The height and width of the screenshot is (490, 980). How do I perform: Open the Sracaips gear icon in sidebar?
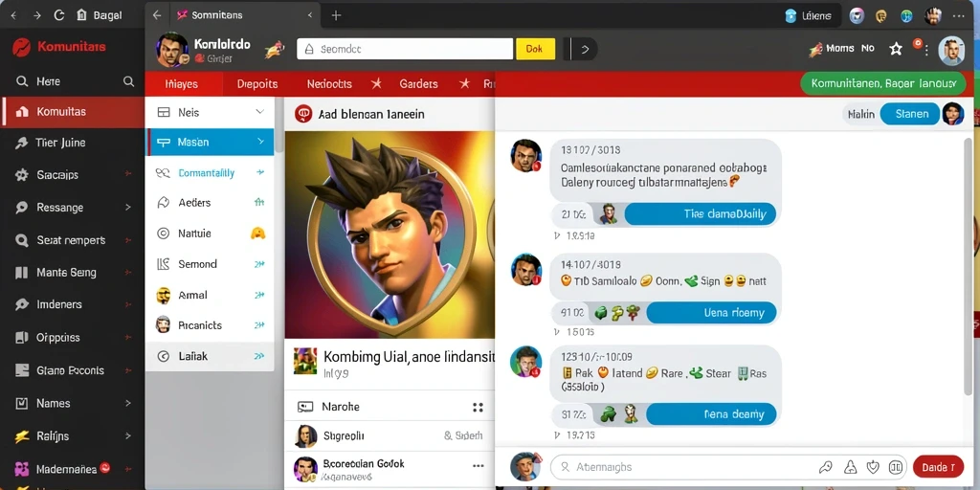click(x=22, y=175)
